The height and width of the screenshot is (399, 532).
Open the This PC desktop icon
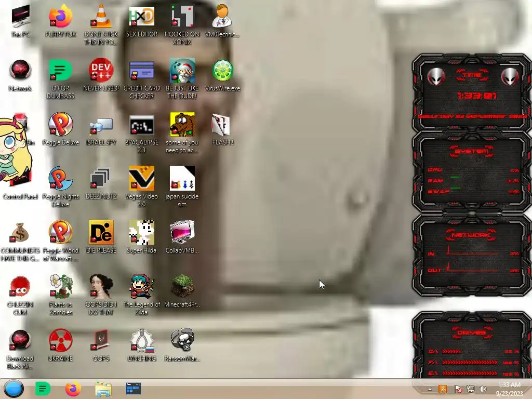[x=20, y=20]
